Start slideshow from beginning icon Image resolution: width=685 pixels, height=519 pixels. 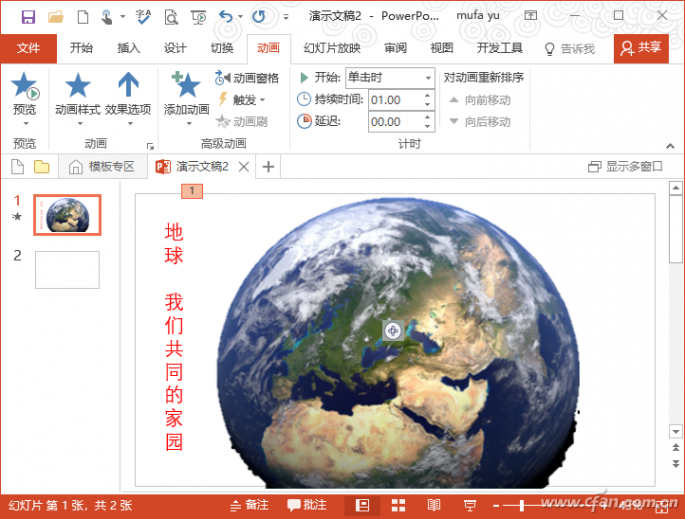(x=199, y=17)
